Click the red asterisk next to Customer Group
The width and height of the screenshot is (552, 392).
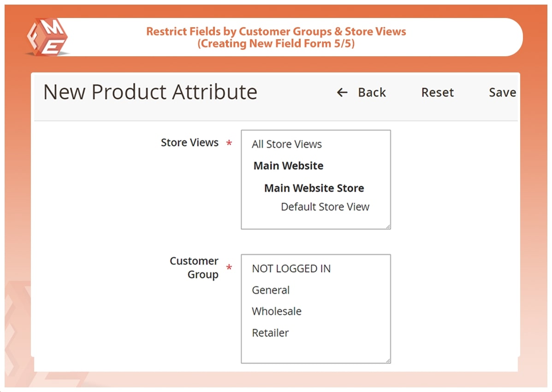(229, 268)
